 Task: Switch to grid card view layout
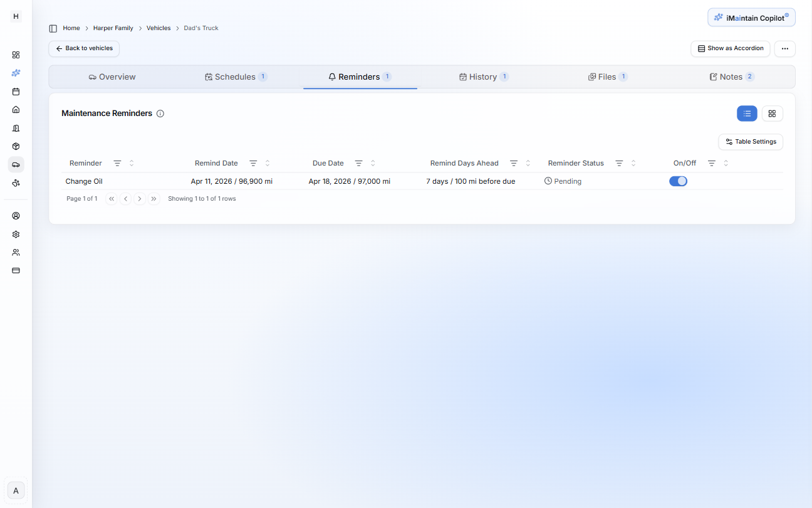click(x=772, y=114)
